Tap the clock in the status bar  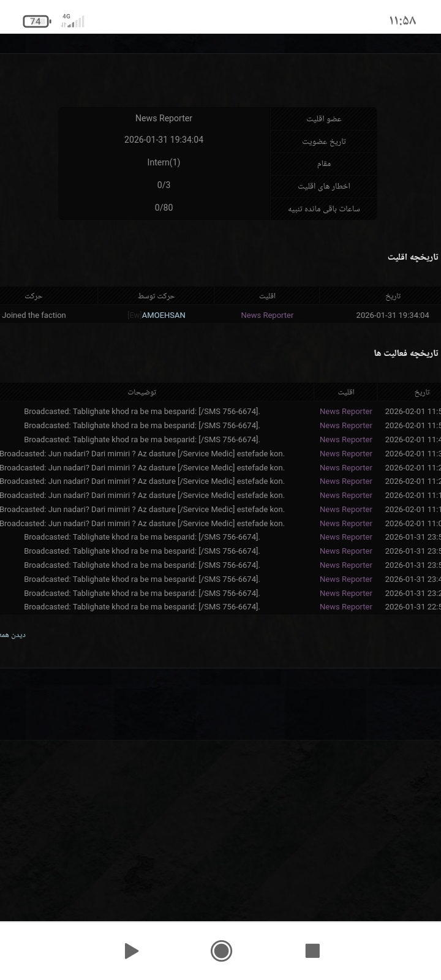(402, 21)
